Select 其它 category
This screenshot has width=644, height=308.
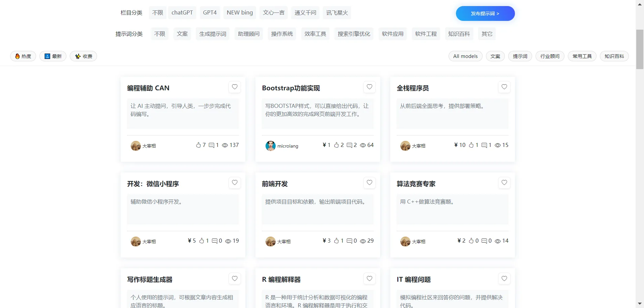click(x=487, y=34)
